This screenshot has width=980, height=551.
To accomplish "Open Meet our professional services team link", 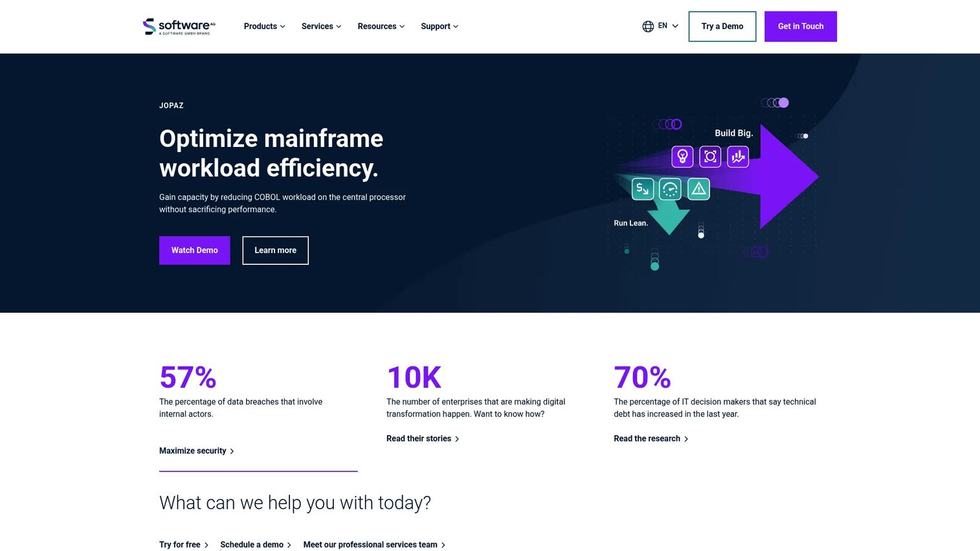I will [374, 545].
